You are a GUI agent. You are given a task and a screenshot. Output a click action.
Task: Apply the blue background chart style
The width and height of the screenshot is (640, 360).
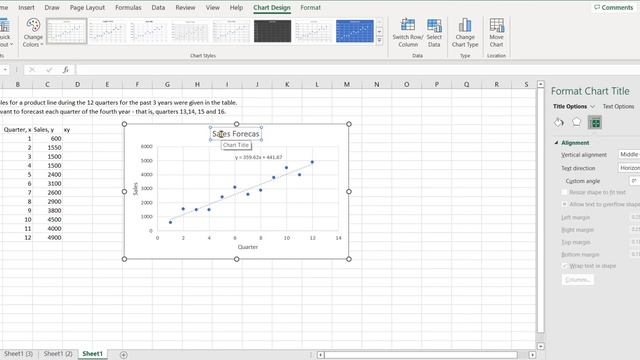tap(355, 31)
